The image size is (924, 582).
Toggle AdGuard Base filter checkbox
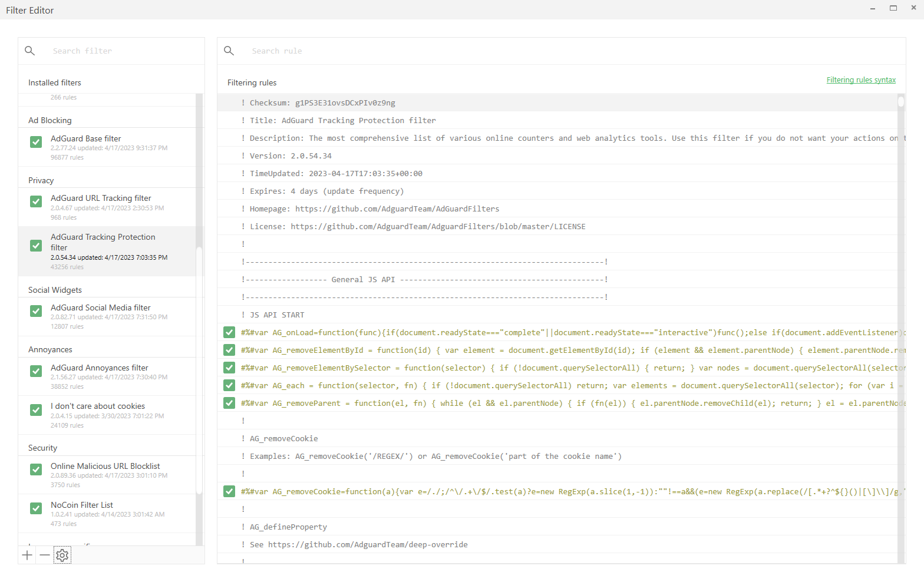[x=36, y=142]
